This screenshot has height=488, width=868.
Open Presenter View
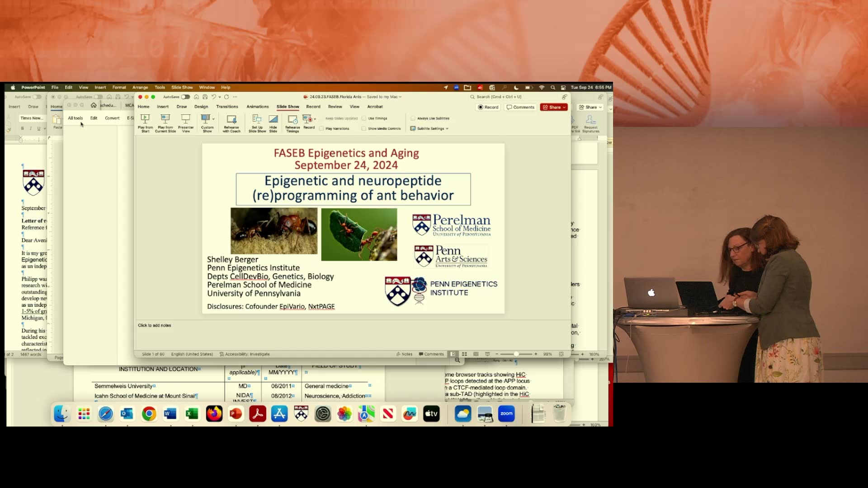[186, 123]
